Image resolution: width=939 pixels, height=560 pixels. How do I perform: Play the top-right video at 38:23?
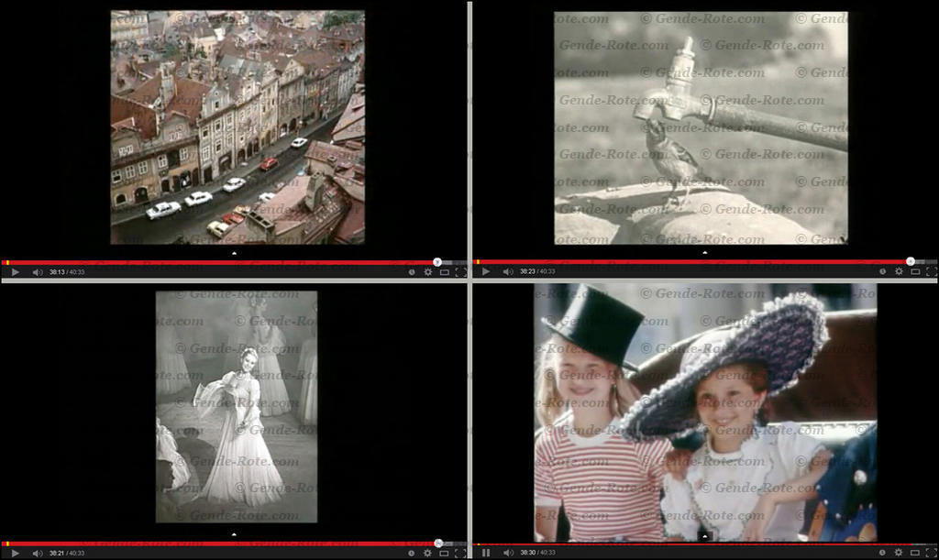tap(486, 272)
